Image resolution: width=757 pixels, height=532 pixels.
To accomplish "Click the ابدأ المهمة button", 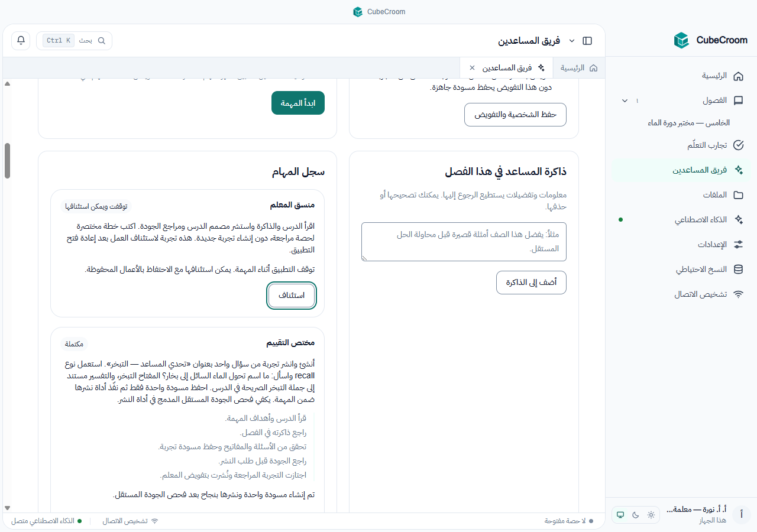I will click(x=298, y=103).
